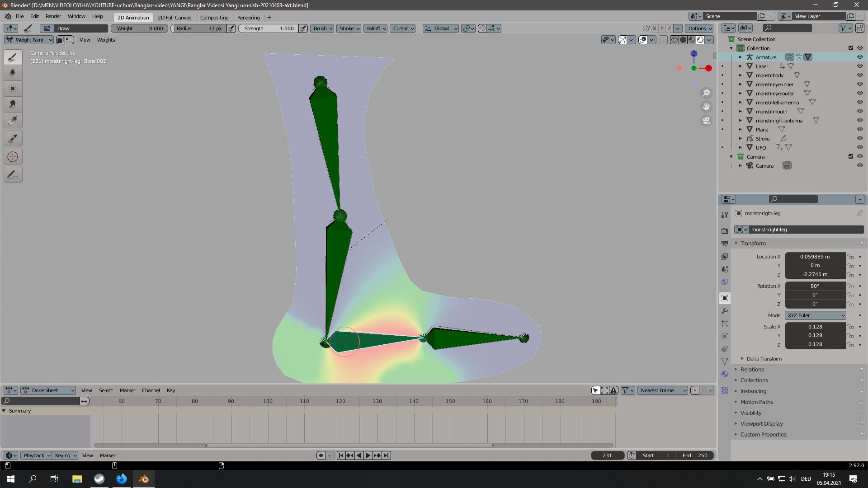The width and height of the screenshot is (868, 488).
Task: Open the Rendering top menu
Action: pyautogui.click(x=249, y=17)
